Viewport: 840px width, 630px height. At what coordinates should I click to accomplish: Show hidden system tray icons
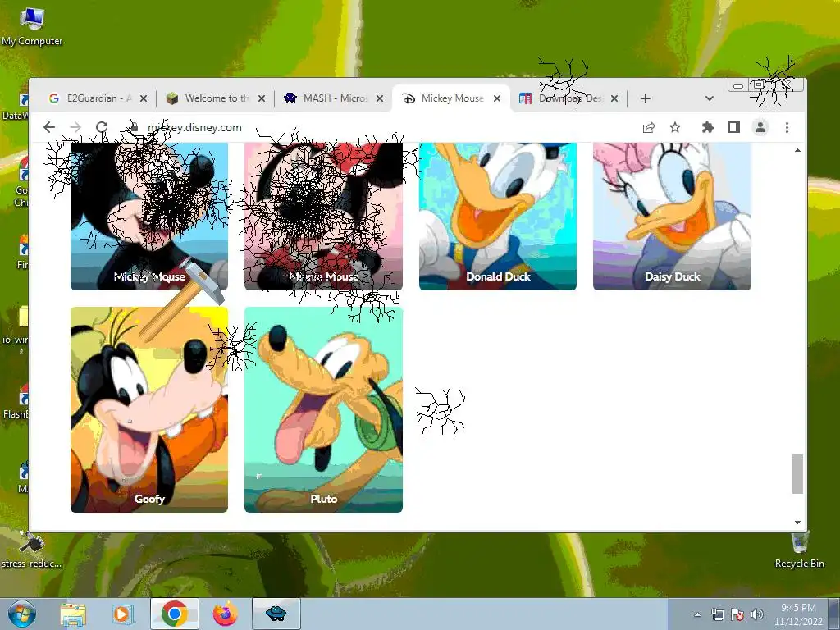[697, 614]
